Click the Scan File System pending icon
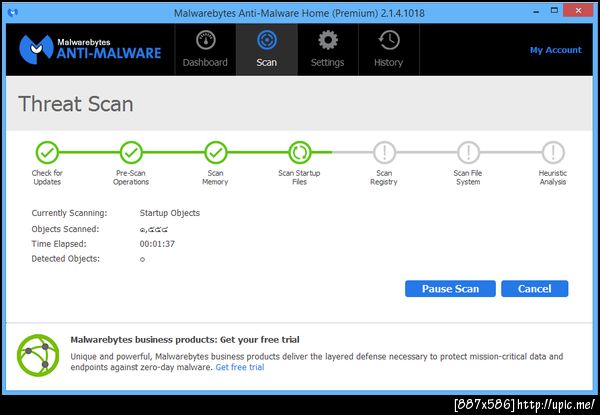 click(468, 153)
